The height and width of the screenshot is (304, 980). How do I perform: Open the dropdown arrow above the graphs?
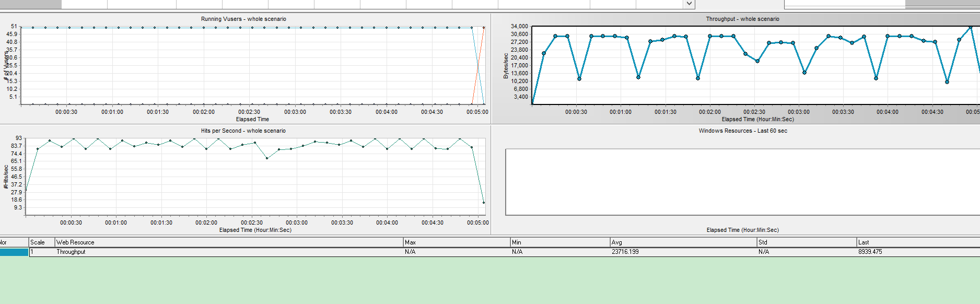coord(689,4)
